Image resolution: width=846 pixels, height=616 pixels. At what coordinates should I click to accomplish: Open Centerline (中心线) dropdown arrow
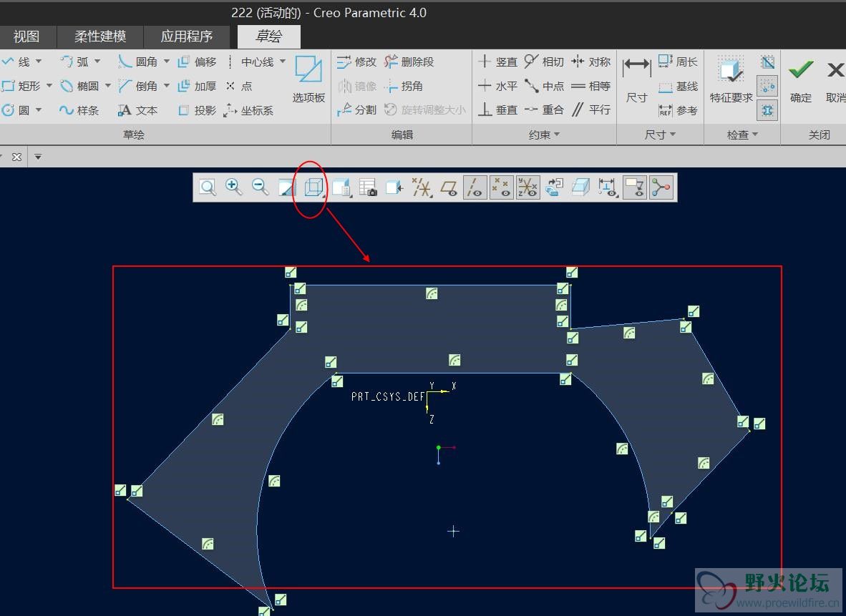[283, 62]
